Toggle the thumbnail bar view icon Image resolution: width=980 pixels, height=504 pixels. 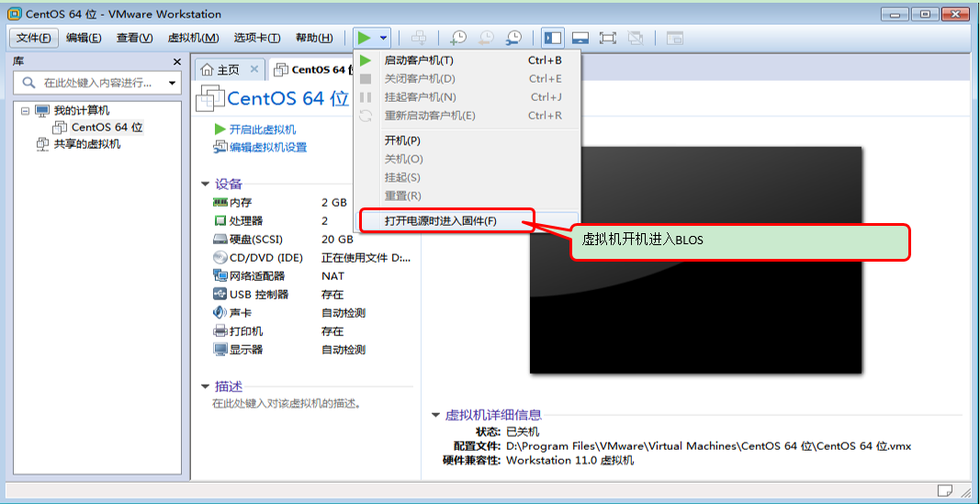(580, 38)
